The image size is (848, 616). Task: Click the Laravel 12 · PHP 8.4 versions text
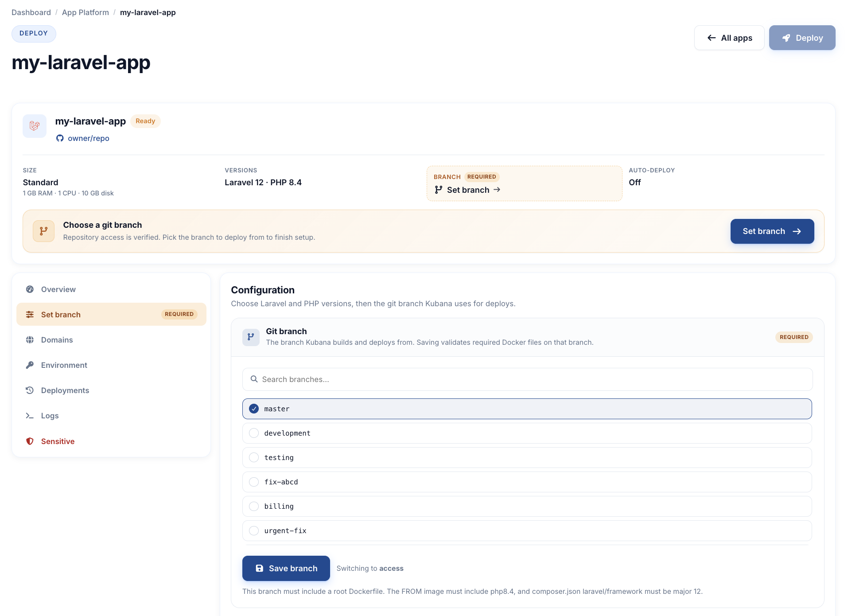(263, 183)
